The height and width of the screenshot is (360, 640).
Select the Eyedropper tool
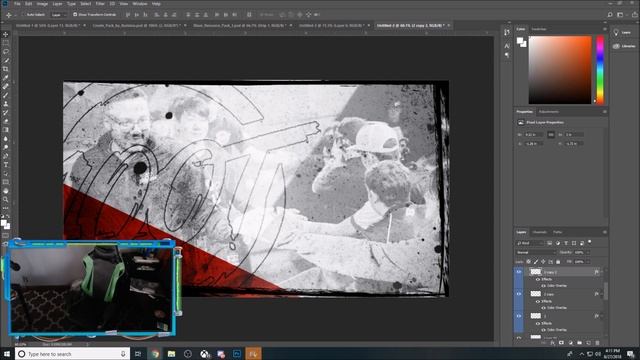pos(6,78)
